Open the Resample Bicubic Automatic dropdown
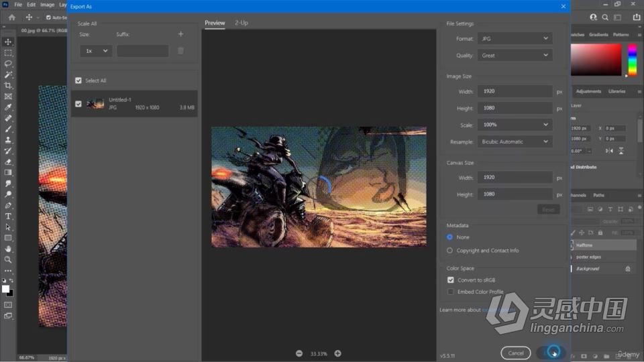Screen dimensions: 644x362 click(515, 141)
